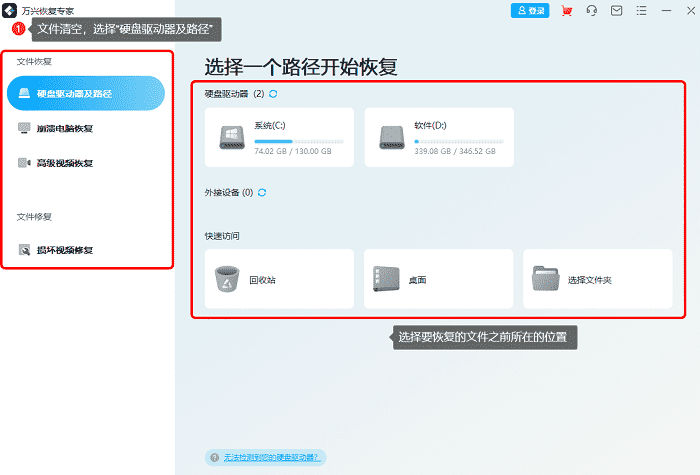This screenshot has height=475, width=700.
Task: Choose the 选择文件夹 folder card
Action: pyautogui.click(x=598, y=279)
